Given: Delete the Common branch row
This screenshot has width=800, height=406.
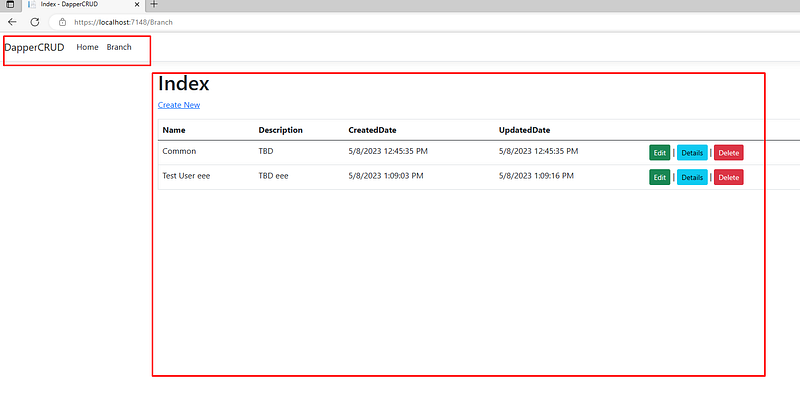Looking at the screenshot, I should (x=729, y=153).
